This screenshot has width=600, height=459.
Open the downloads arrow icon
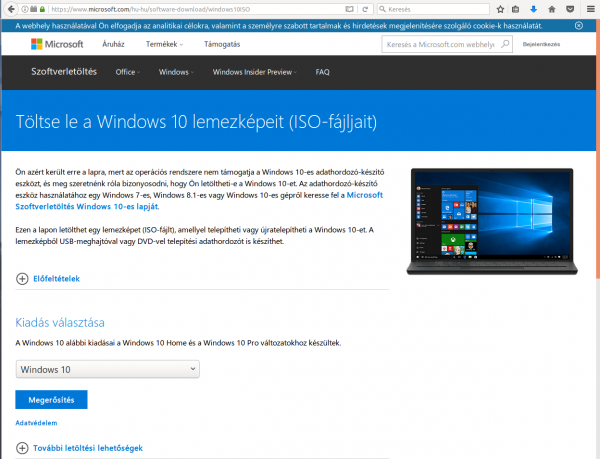click(533, 9)
